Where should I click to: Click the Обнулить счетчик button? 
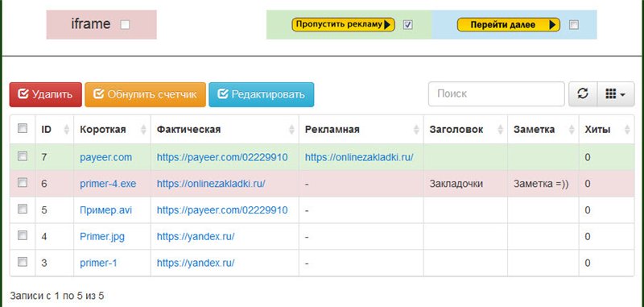tap(146, 94)
